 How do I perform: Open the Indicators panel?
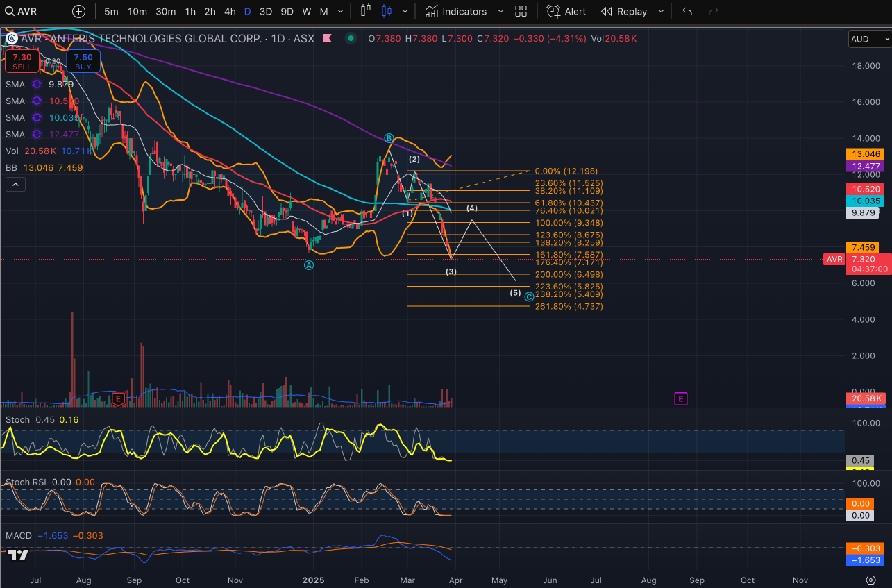pyautogui.click(x=456, y=11)
